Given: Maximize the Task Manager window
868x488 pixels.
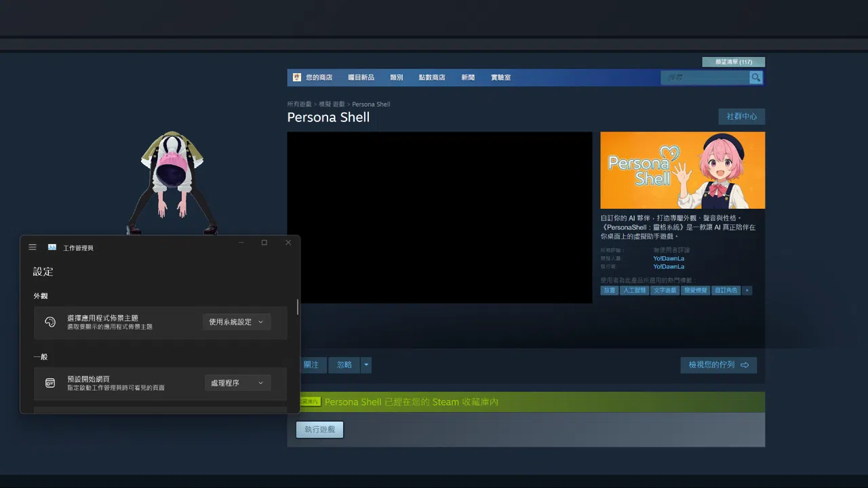Looking at the screenshot, I should click(264, 243).
